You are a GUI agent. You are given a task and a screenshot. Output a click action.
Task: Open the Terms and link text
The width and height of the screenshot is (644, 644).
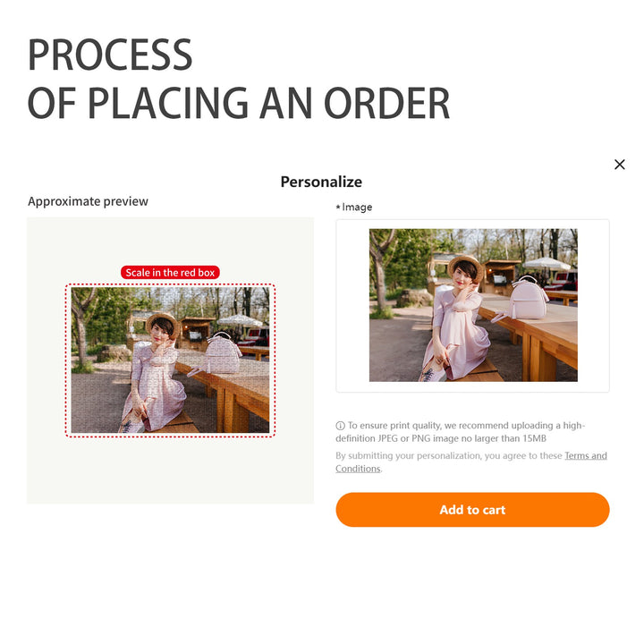coord(586,455)
